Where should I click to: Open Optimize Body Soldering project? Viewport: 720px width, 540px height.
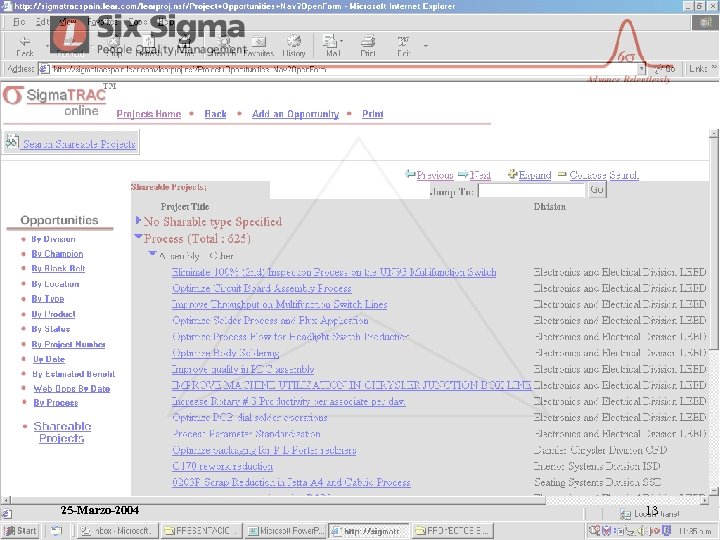[225, 353]
